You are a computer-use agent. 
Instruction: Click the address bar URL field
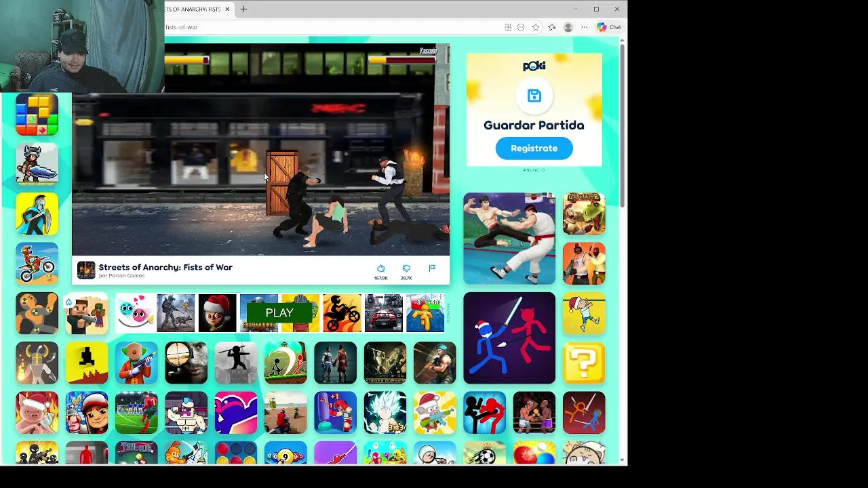(332, 27)
